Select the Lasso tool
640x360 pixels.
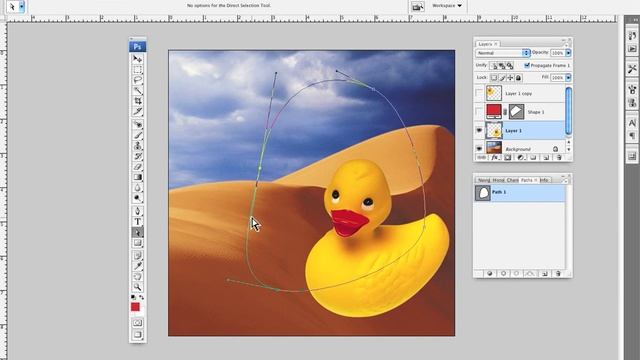tap(138, 80)
